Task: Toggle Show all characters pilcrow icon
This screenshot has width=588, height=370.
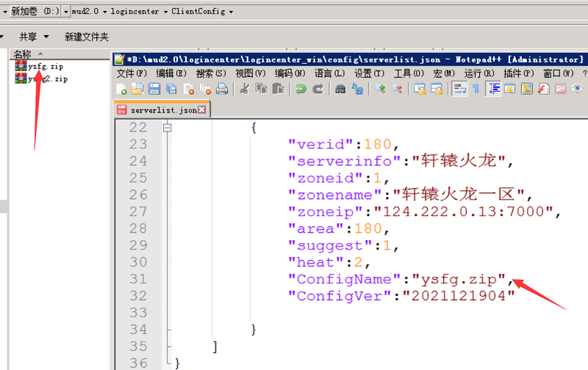Action: pos(476,89)
